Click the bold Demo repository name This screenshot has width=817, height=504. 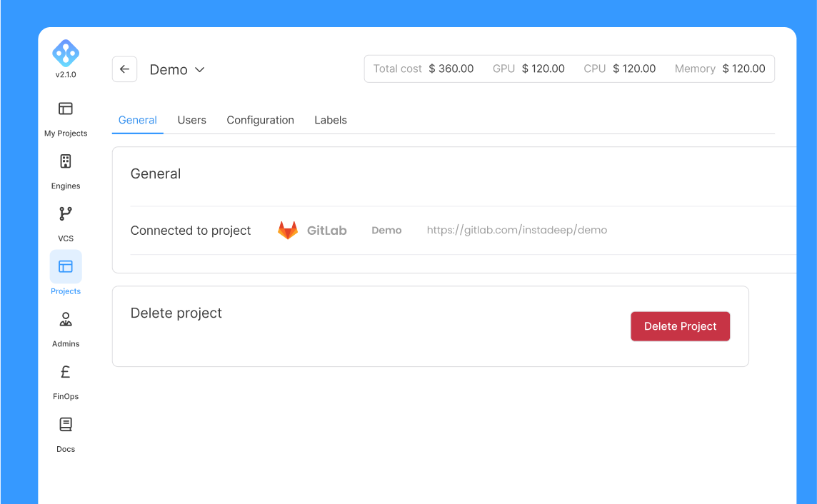pos(386,230)
